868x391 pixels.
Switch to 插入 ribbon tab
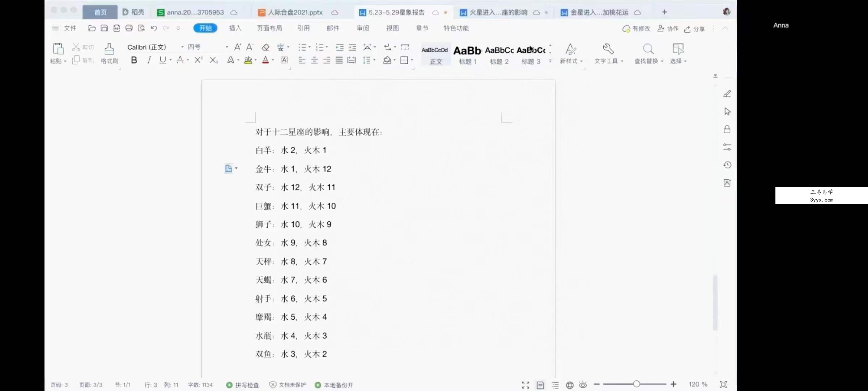235,28
